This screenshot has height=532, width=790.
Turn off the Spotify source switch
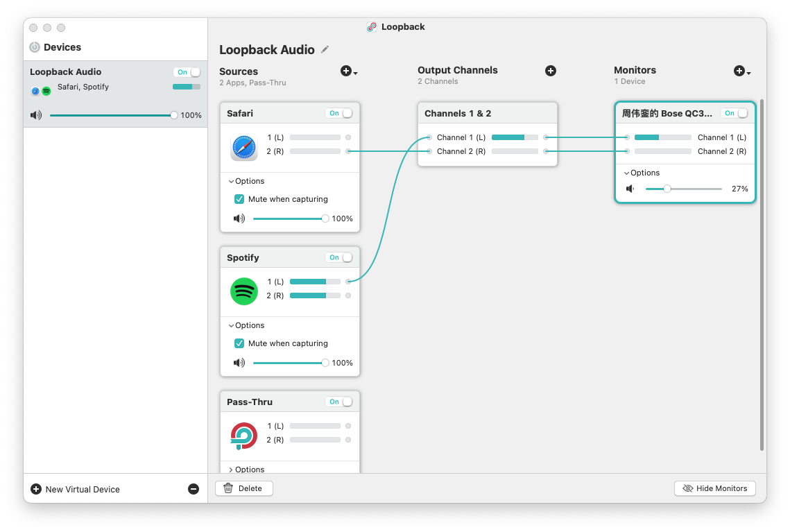pyautogui.click(x=341, y=257)
